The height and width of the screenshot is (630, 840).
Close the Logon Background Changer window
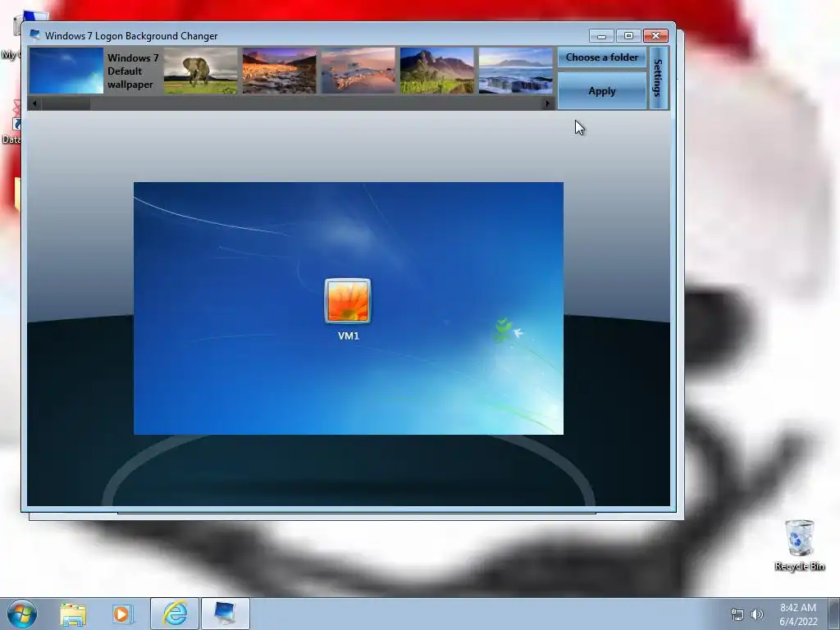pyautogui.click(x=655, y=36)
